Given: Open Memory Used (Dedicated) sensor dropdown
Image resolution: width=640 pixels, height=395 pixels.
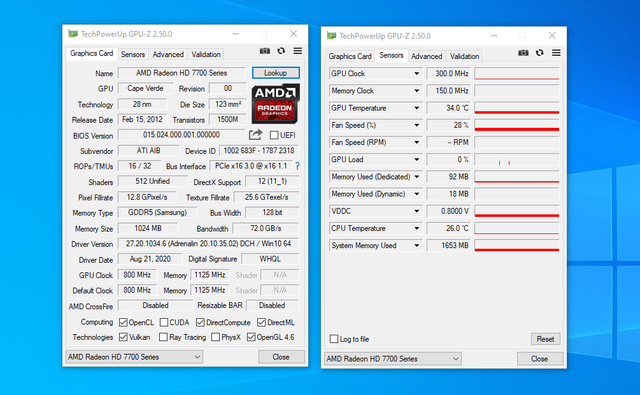Looking at the screenshot, I should pyautogui.click(x=416, y=177).
